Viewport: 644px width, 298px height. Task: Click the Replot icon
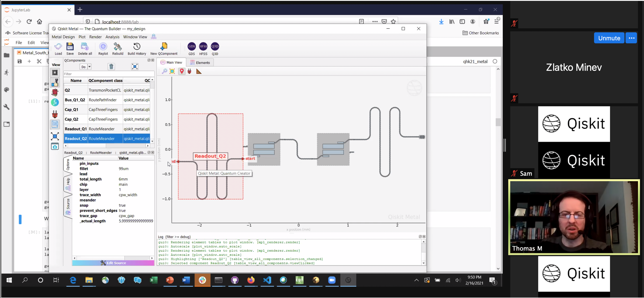pyautogui.click(x=103, y=49)
